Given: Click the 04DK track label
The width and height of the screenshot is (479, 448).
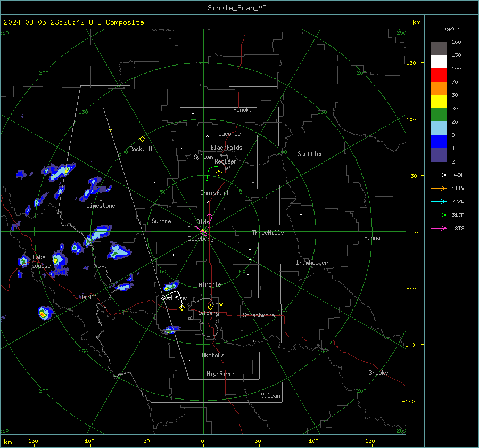Looking at the screenshot, I should [458, 175].
